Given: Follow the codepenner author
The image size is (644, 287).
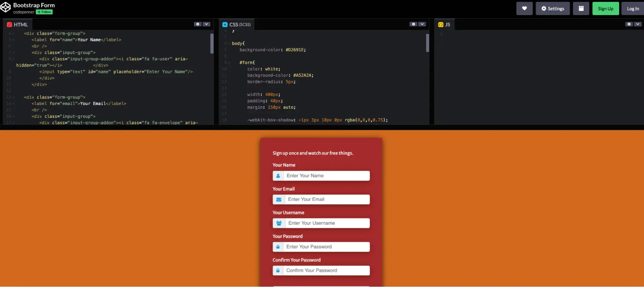Looking at the screenshot, I should coord(44,12).
